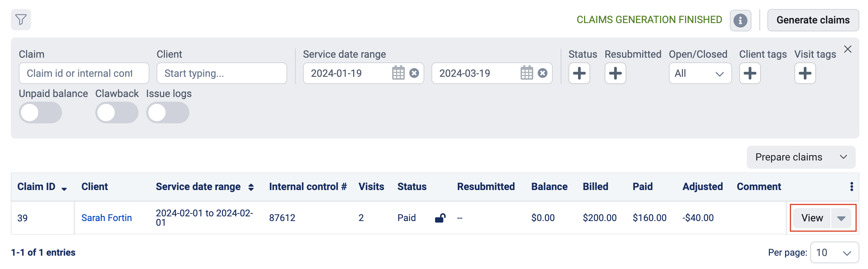Image resolution: width=868 pixels, height=269 pixels.
Task: Open end date calendar picker
Action: tap(527, 73)
